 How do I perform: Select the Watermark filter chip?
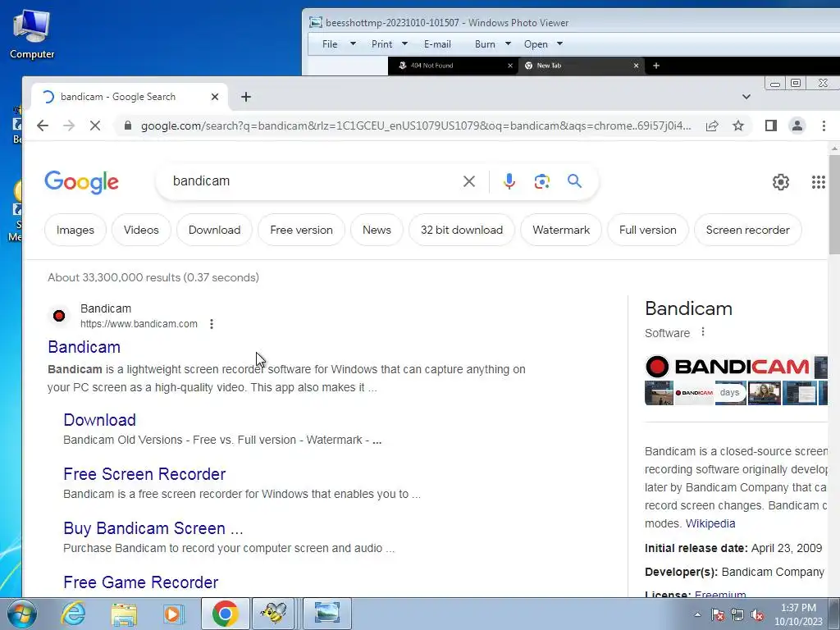(x=561, y=230)
